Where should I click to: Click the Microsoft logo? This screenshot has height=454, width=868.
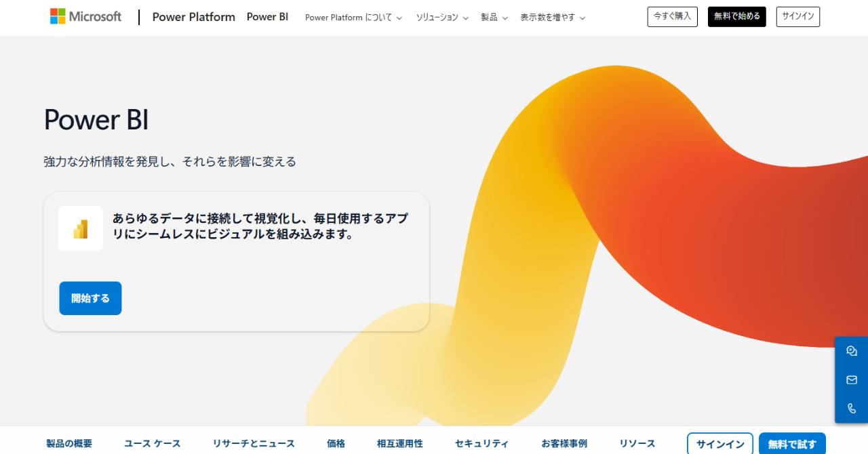[85, 17]
